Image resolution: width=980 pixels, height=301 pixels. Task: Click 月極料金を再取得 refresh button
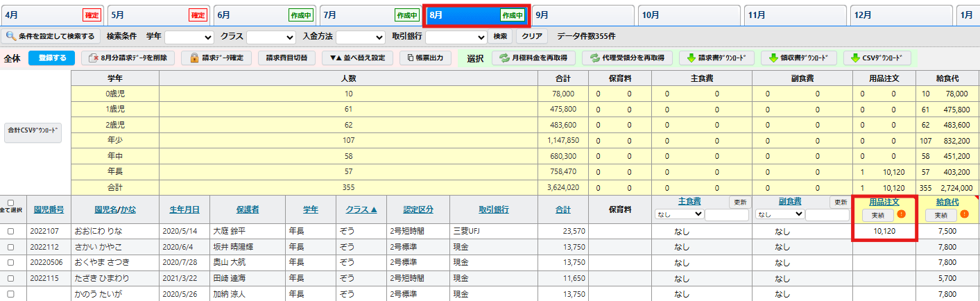click(534, 58)
